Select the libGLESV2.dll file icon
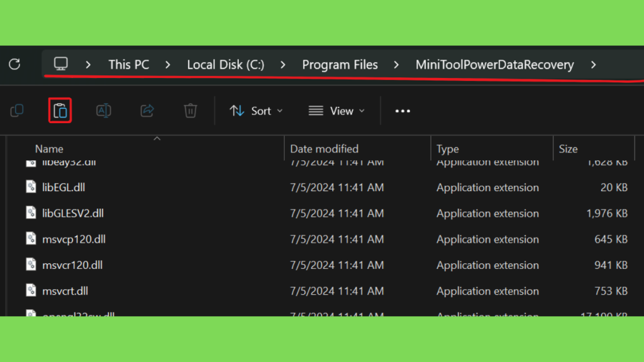The width and height of the screenshot is (644, 362). pyautogui.click(x=31, y=212)
